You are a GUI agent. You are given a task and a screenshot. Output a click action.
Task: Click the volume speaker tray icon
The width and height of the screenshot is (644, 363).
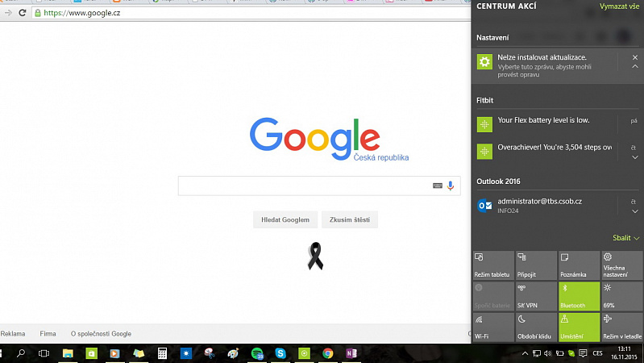tap(548, 353)
